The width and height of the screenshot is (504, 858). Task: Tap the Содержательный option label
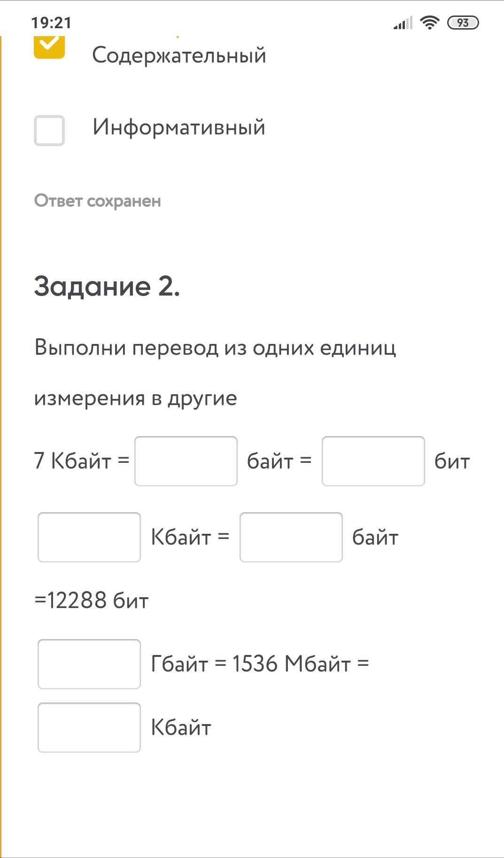point(179,55)
